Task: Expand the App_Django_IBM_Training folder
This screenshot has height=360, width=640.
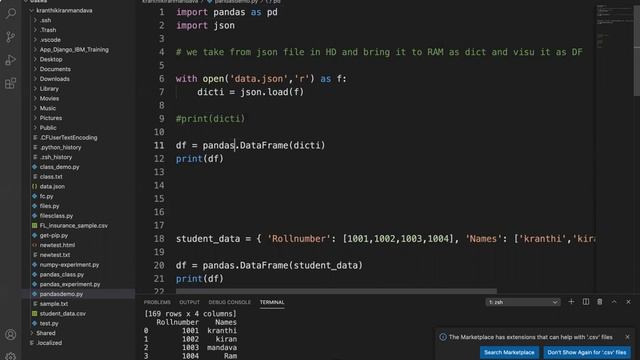Action: point(74,49)
